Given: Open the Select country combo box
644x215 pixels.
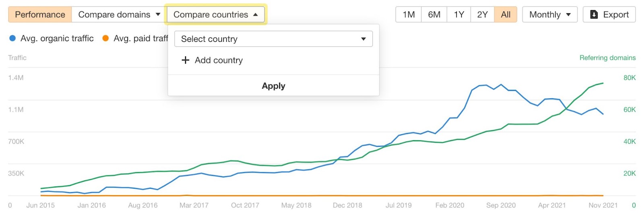Looking at the screenshot, I should pyautogui.click(x=273, y=39).
